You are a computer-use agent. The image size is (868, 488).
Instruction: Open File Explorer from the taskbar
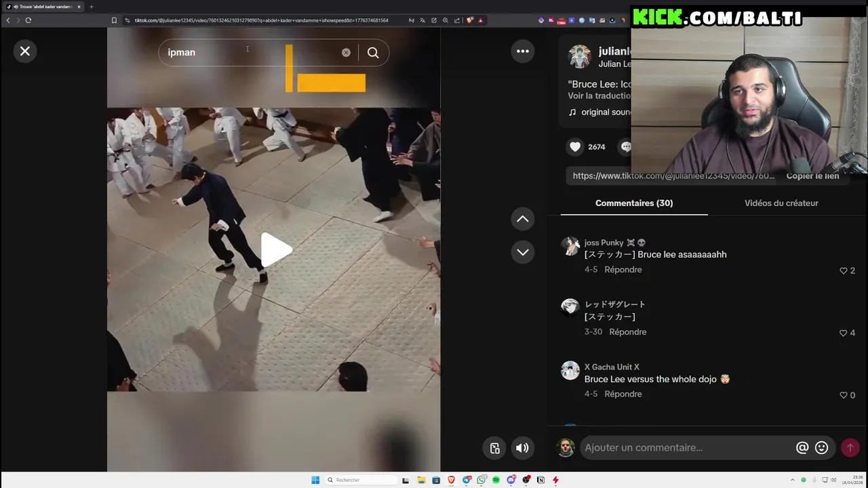(x=421, y=480)
